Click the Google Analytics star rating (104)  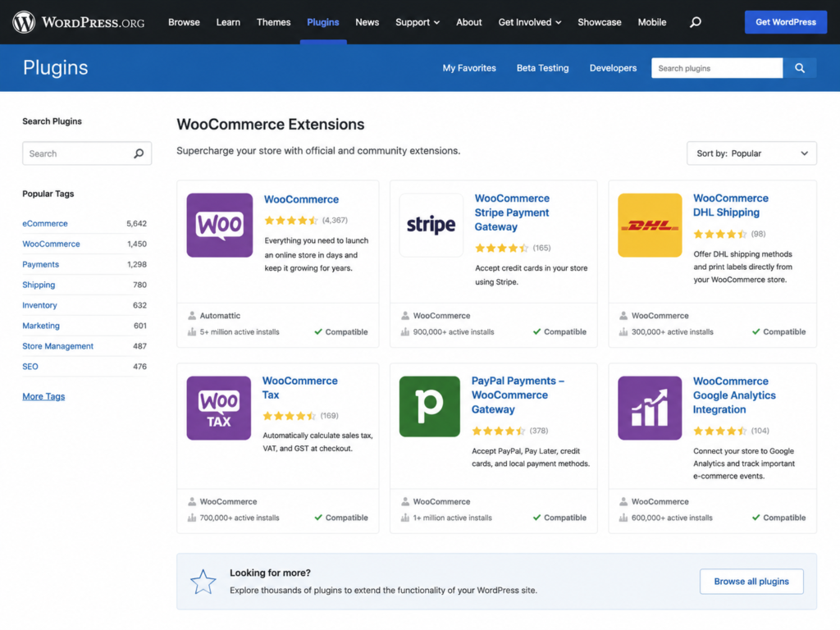[720, 431]
